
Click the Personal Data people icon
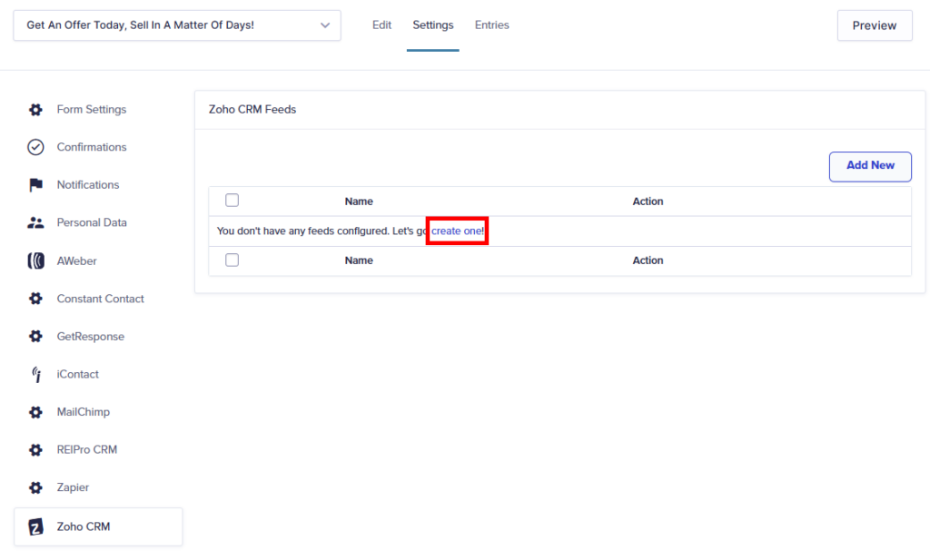(x=35, y=222)
